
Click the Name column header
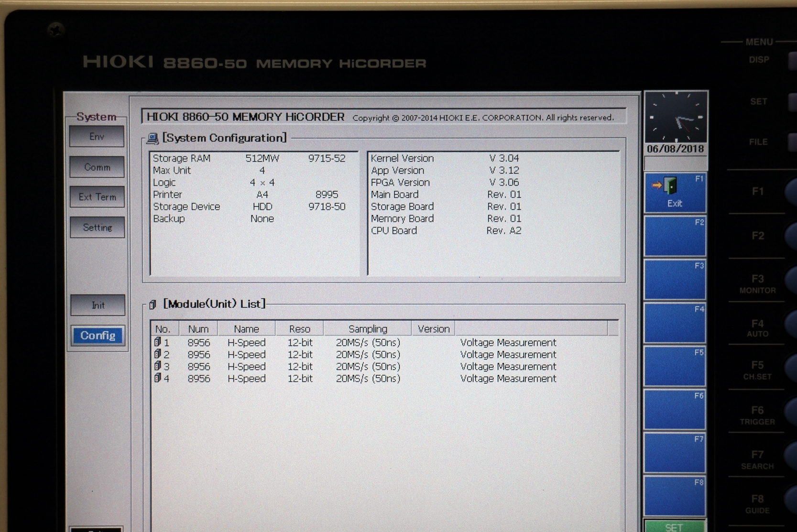pyautogui.click(x=246, y=329)
